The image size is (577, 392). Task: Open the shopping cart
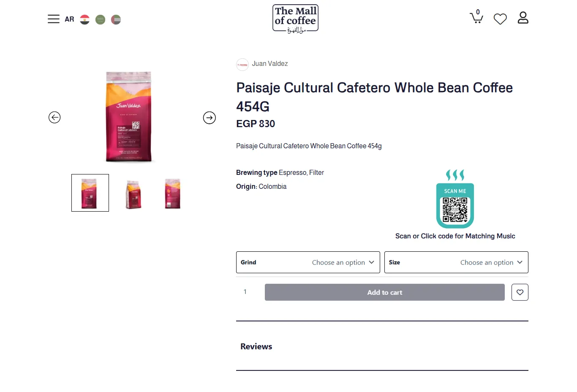click(x=476, y=18)
